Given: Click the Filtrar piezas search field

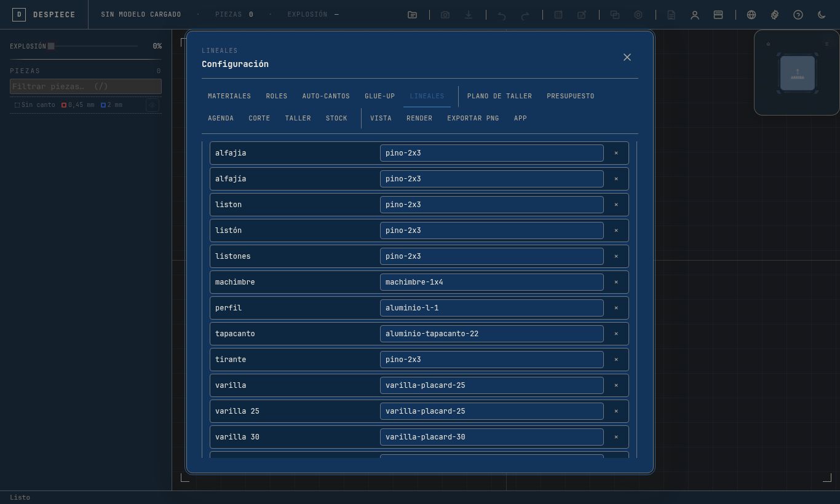Looking at the screenshot, I should pyautogui.click(x=85, y=87).
